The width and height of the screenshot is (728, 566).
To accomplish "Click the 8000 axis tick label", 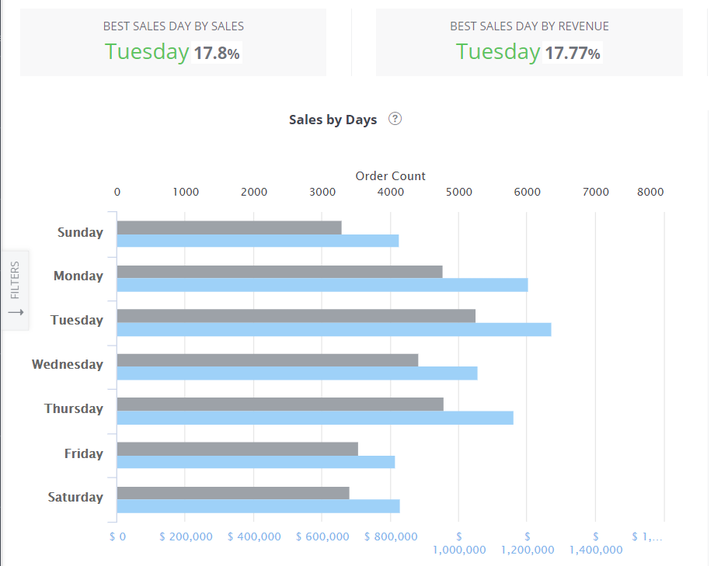I will point(650,191).
